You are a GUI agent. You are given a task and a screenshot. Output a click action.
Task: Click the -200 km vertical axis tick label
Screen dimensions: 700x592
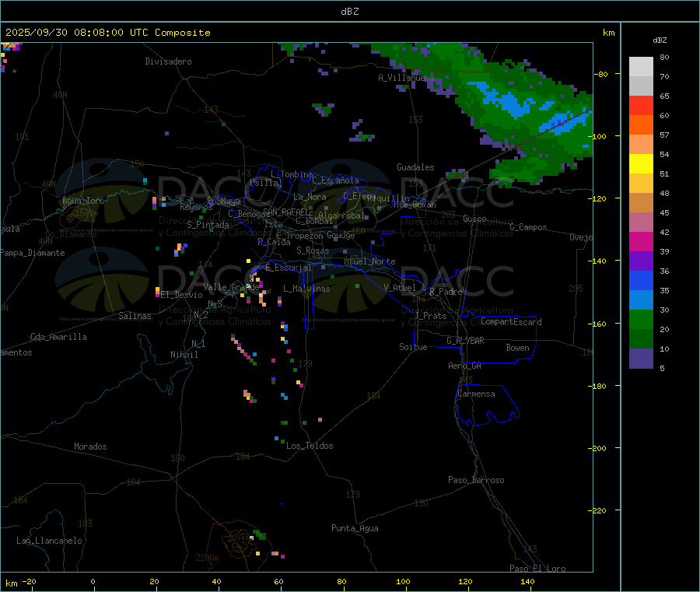click(x=599, y=448)
